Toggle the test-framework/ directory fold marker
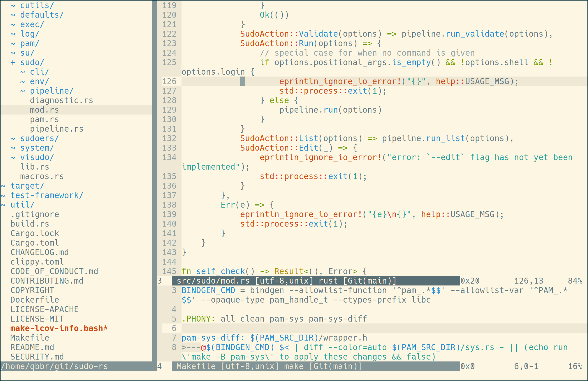 (3, 195)
